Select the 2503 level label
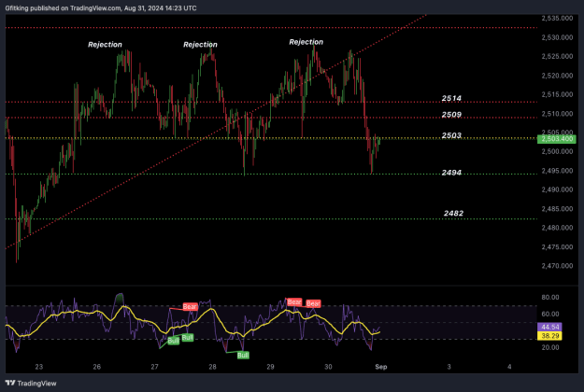 451,135
